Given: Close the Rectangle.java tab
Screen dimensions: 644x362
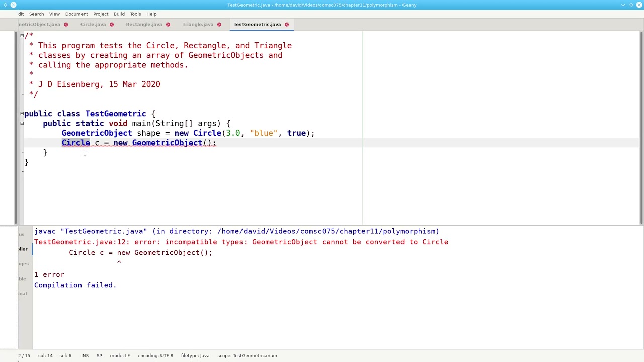Looking at the screenshot, I should (168, 24).
